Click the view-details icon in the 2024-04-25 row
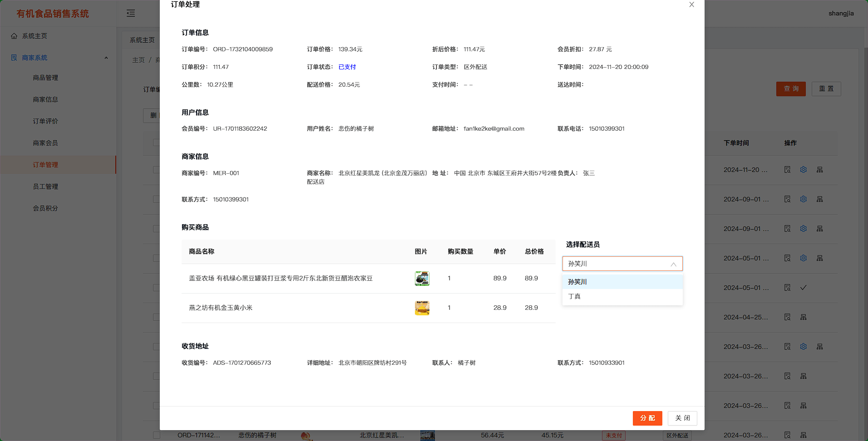Screen dimensions: 868x441 (787, 317)
